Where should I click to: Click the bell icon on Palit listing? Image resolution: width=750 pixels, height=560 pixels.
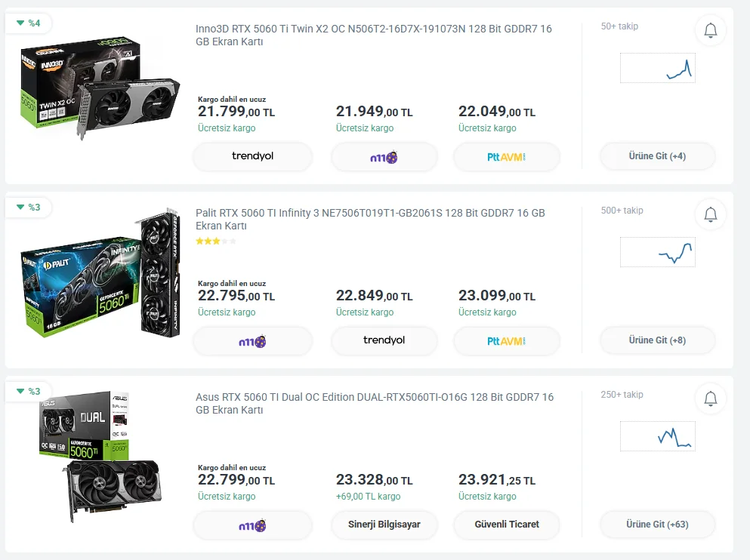pyautogui.click(x=710, y=215)
